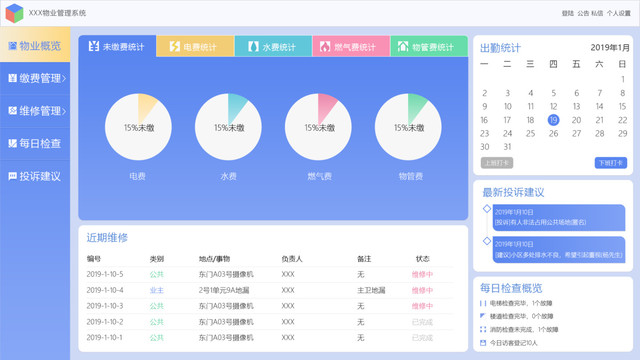Click repair number 2019-1-10-1
The height and width of the screenshot is (360, 640).
(105, 338)
